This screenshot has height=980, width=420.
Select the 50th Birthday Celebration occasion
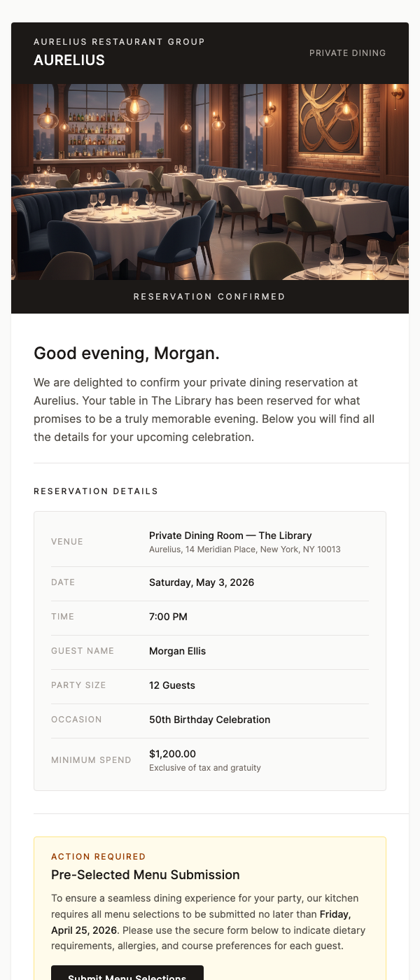click(209, 720)
